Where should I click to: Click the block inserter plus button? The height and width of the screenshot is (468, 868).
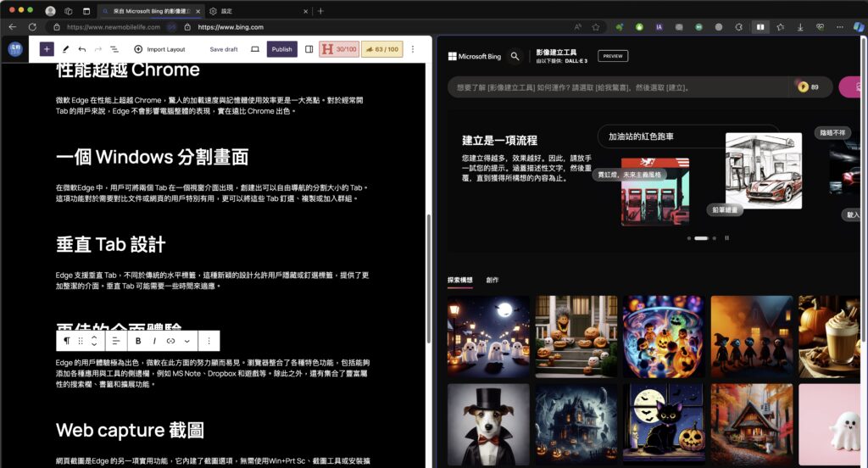(x=47, y=49)
